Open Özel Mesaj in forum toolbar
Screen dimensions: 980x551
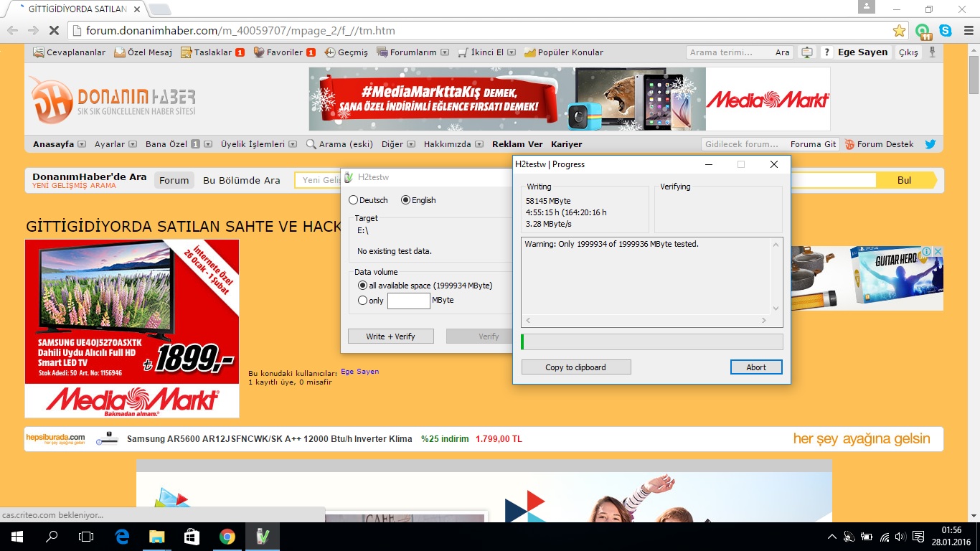point(143,52)
